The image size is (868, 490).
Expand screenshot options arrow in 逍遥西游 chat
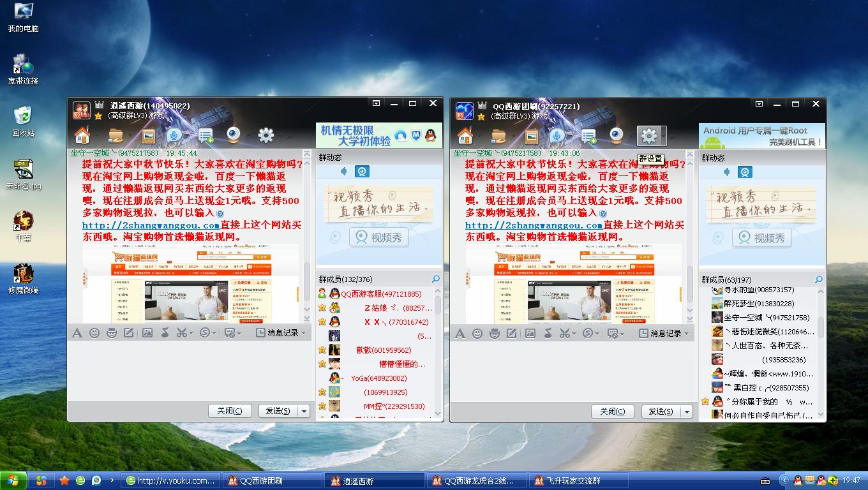pos(191,334)
